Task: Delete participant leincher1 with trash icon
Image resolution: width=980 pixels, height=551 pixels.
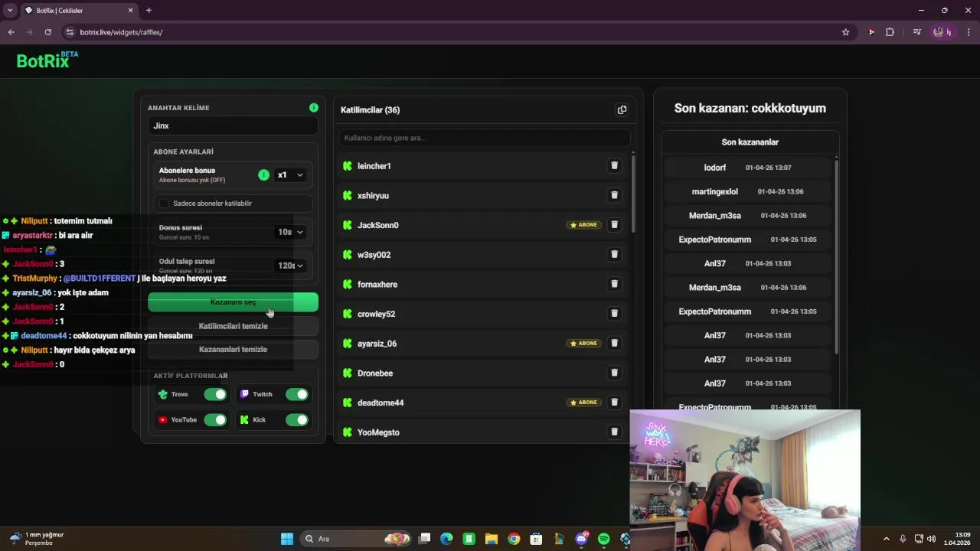Action: tap(614, 165)
